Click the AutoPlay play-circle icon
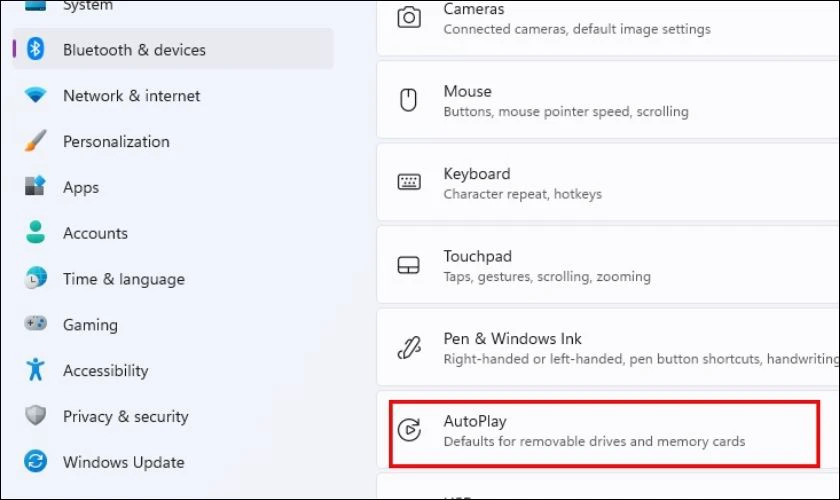The width and height of the screenshot is (840, 500). coord(409,431)
